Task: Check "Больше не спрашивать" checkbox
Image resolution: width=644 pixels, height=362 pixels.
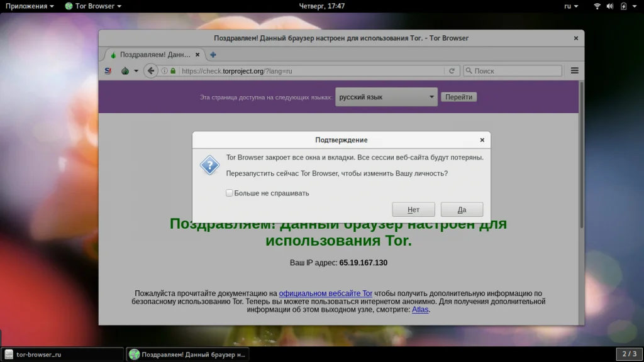Action: 229,193
